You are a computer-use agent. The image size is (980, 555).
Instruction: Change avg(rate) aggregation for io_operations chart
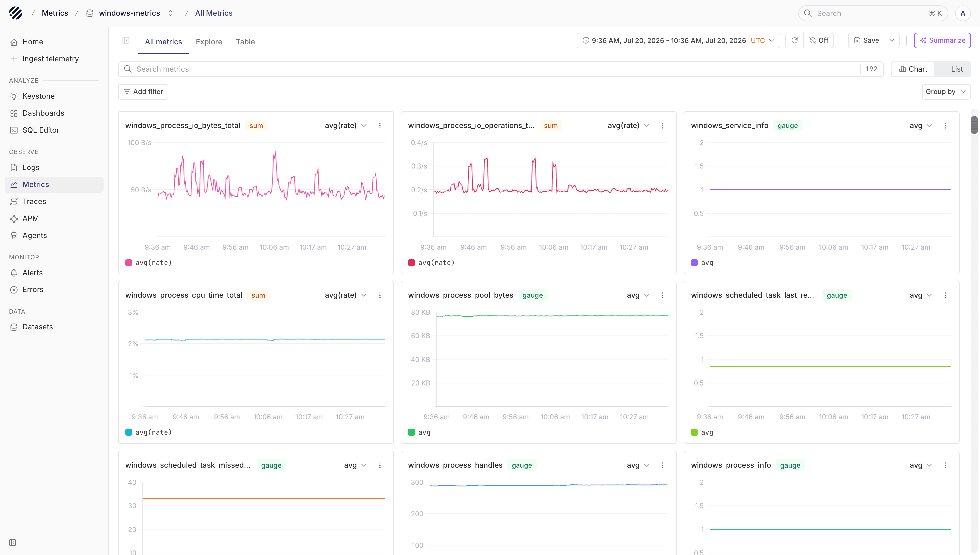(x=628, y=125)
